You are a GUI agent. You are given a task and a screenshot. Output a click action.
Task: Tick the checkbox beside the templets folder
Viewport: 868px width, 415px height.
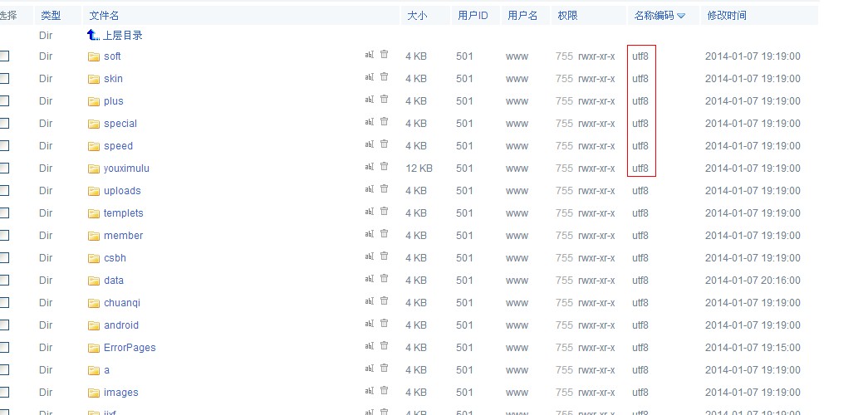[x=4, y=212]
